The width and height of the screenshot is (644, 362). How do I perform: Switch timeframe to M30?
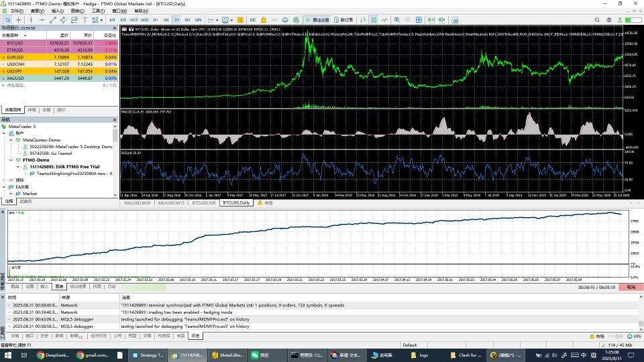[145, 19]
